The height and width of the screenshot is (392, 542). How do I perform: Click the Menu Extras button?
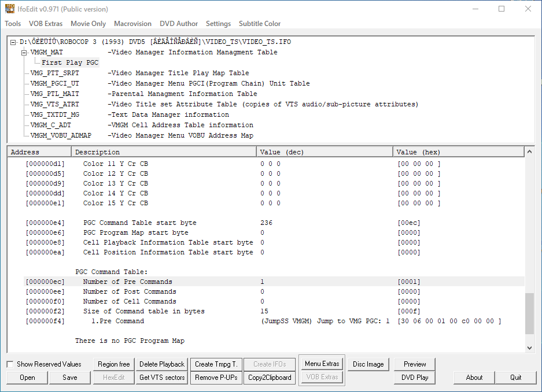tap(322, 364)
